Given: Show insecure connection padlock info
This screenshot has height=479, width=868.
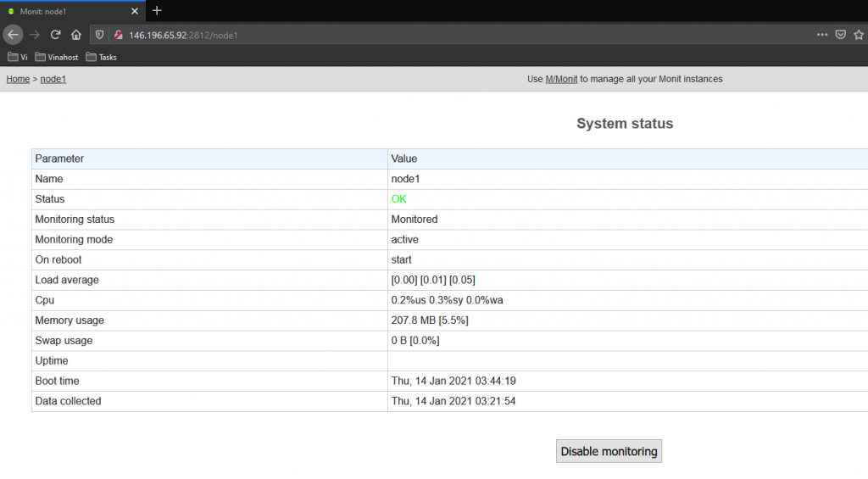Looking at the screenshot, I should [x=118, y=35].
